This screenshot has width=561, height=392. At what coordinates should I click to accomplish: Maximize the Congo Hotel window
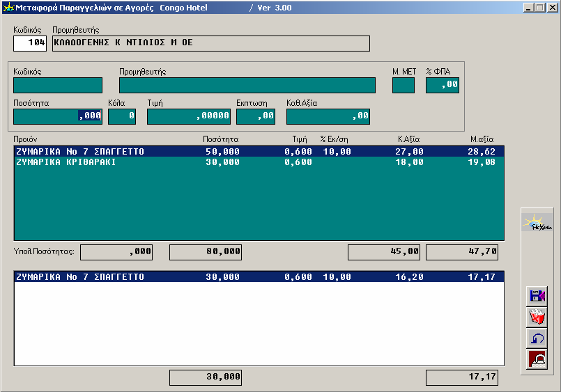click(539, 8)
